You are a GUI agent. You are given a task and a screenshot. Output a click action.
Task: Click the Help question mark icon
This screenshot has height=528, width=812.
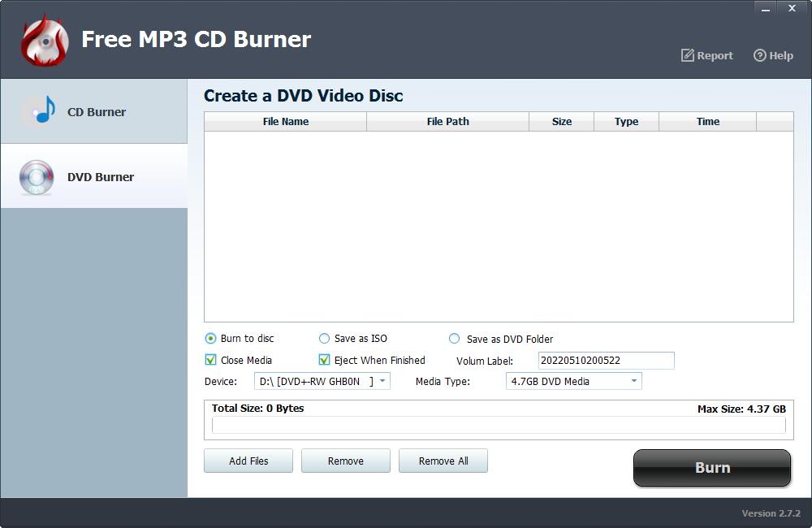click(760, 55)
